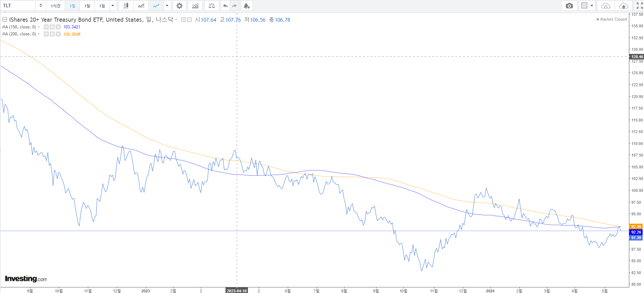Image resolution: width=644 pixels, height=293 pixels.
Task: Select the highlighted blue 1일 interval
Action: 72,6
